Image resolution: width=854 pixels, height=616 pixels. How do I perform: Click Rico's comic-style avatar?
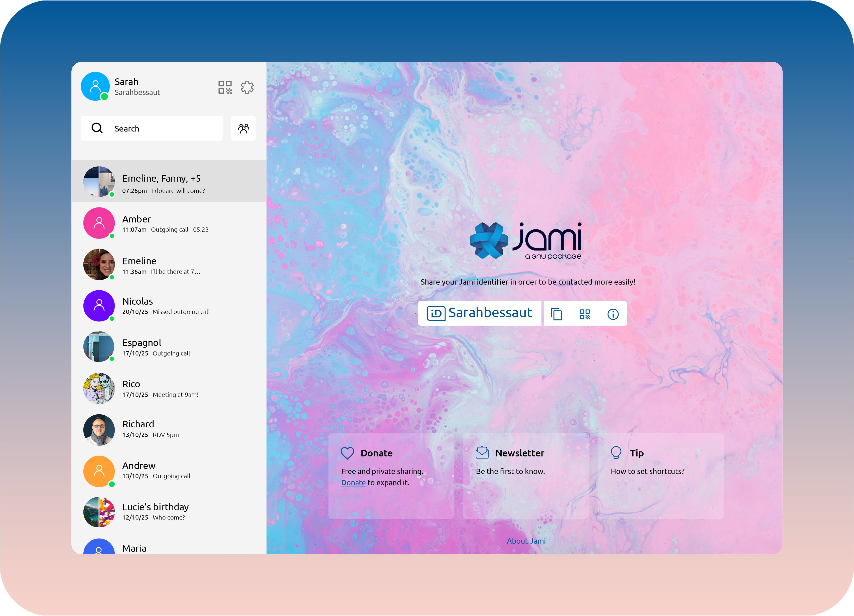coord(99,389)
